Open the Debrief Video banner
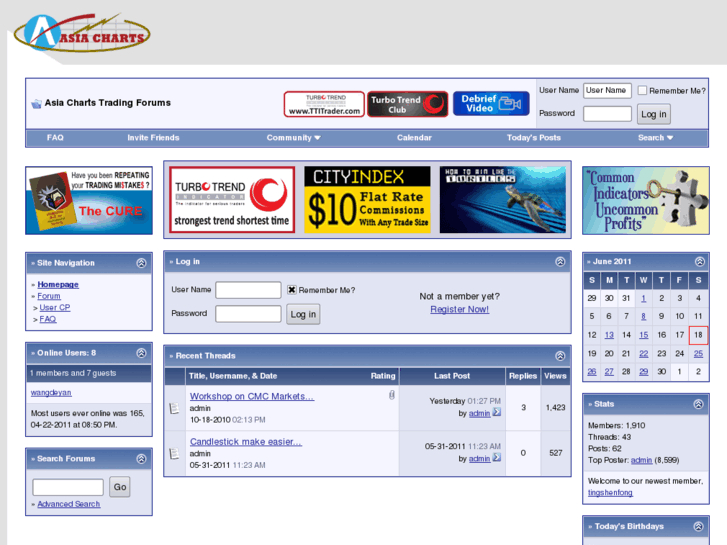 tap(491, 103)
